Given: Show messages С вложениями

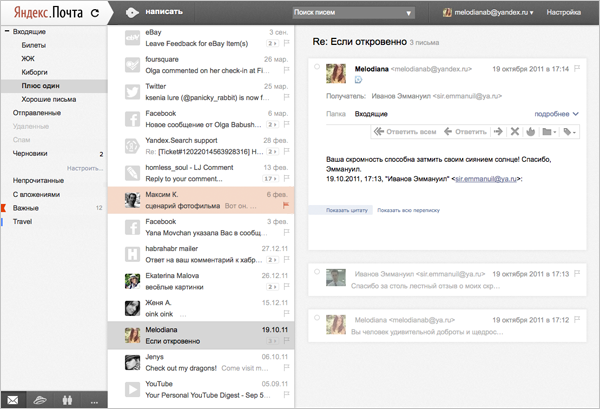Looking at the screenshot, I should pyautogui.click(x=36, y=194).
